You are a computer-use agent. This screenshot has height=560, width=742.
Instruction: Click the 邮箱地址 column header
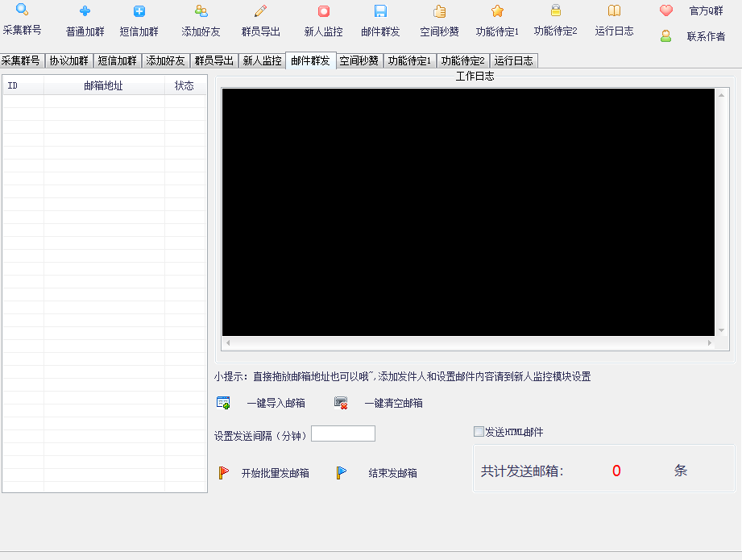(x=104, y=85)
